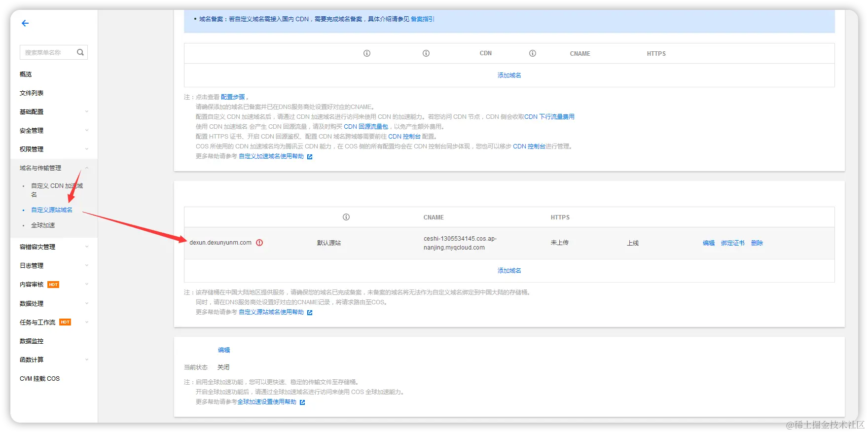The height and width of the screenshot is (433, 868).
Task: Focus the 搜索菜单名称 search field
Action: coord(54,52)
